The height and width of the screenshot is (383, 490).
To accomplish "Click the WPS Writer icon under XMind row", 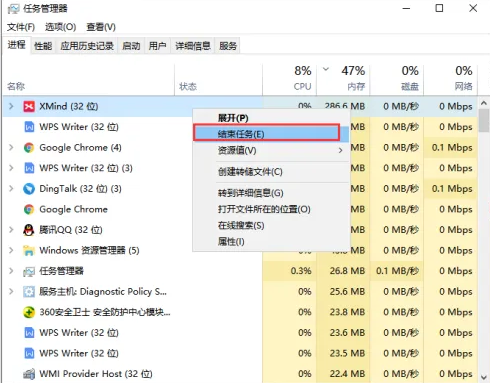I will tap(29, 127).
